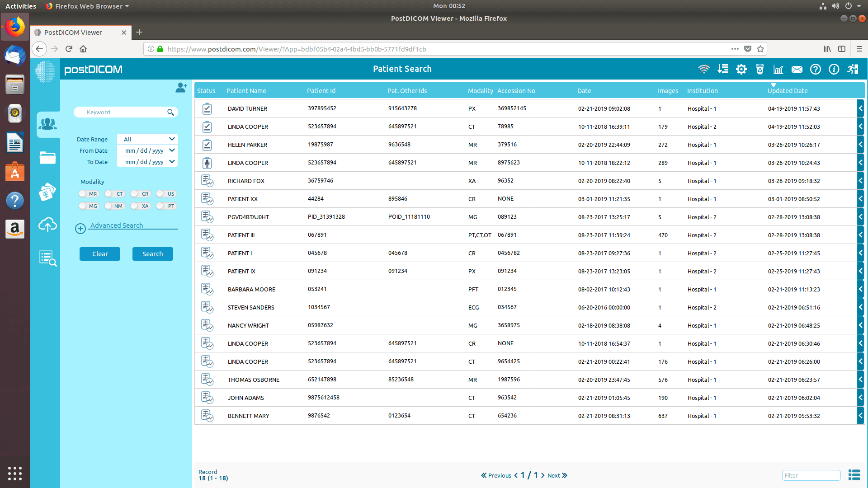The image size is (868, 488).
Task: View the statistics chart icon
Action: 778,69
